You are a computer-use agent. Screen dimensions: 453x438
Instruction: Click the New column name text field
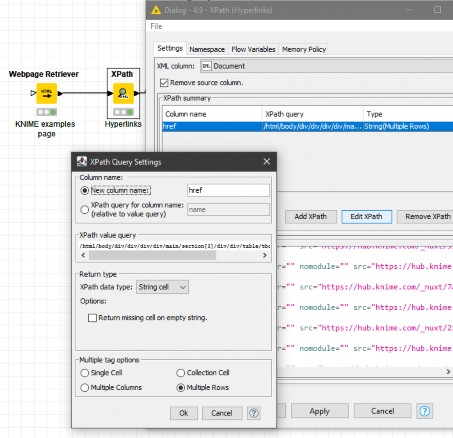[x=228, y=190]
